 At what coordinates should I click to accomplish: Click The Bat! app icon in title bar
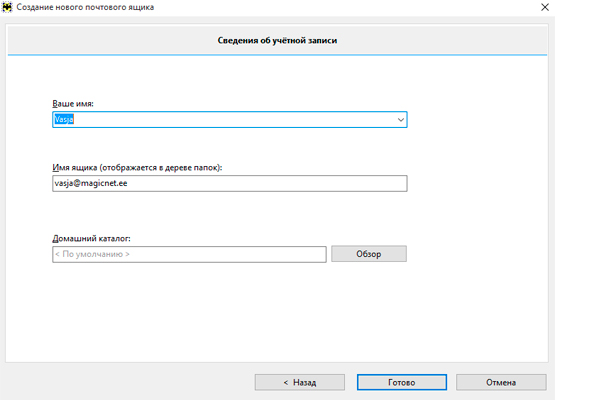tap(7, 7)
